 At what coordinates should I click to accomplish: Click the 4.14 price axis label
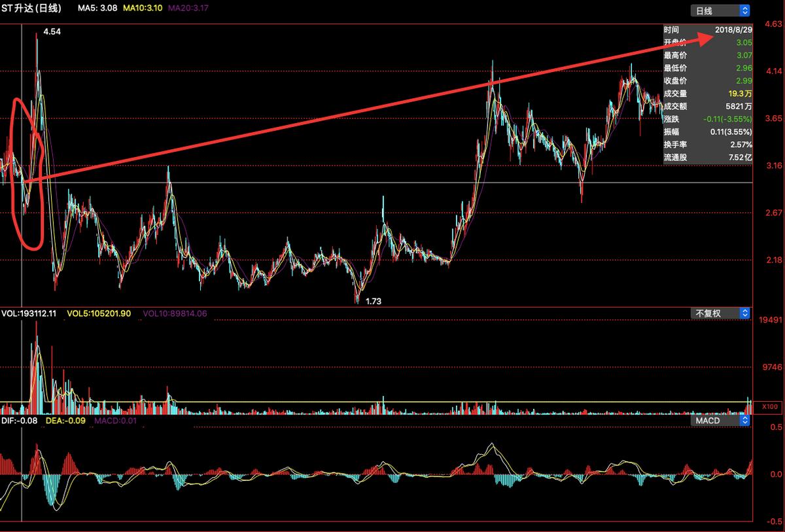[773, 71]
